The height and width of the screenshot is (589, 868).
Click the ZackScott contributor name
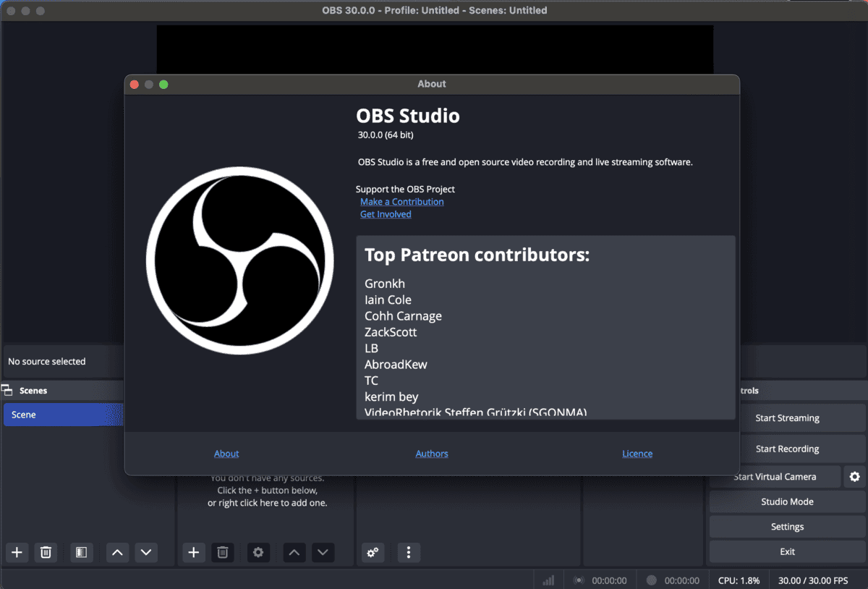click(x=391, y=332)
